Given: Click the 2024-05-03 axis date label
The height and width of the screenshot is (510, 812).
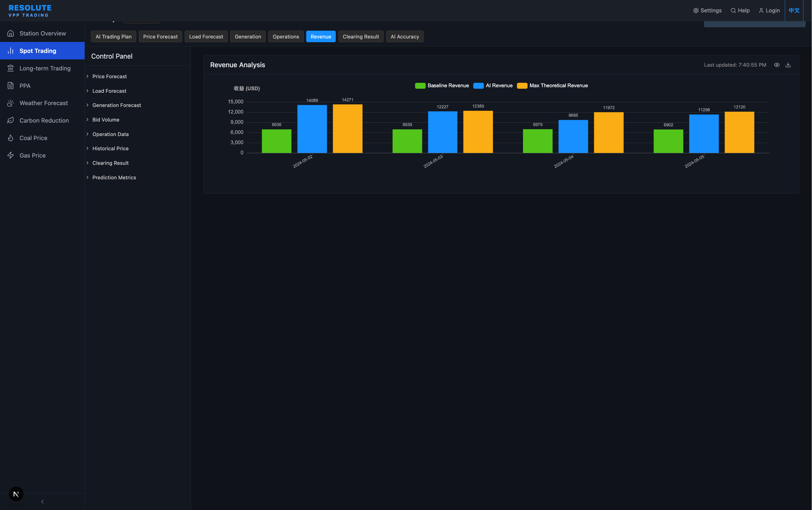Looking at the screenshot, I should [433, 161].
